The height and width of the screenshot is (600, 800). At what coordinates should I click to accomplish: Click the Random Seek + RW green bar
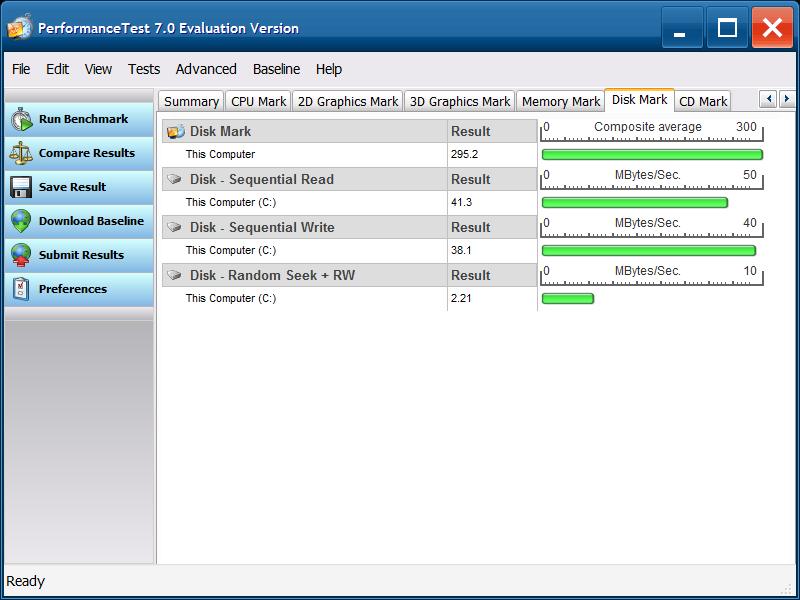tap(568, 298)
